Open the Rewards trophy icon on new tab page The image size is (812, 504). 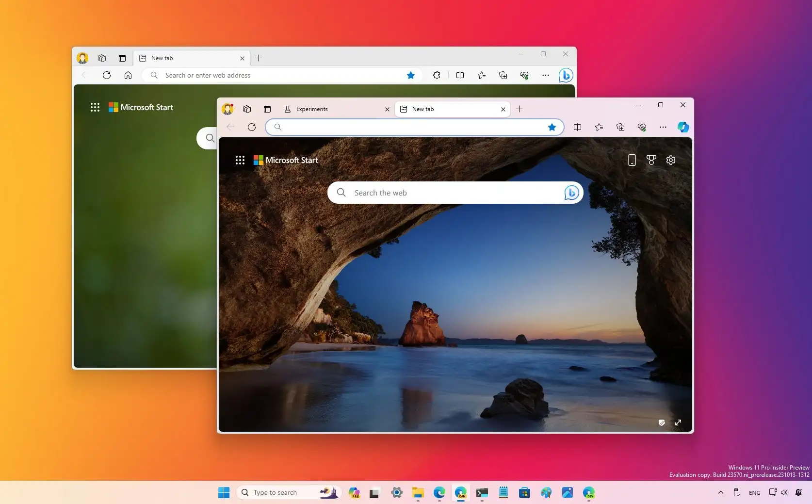click(x=651, y=160)
